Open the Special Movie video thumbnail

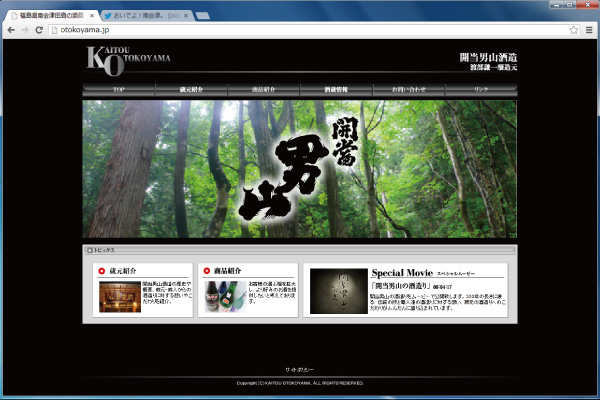(x=338, y=291)
